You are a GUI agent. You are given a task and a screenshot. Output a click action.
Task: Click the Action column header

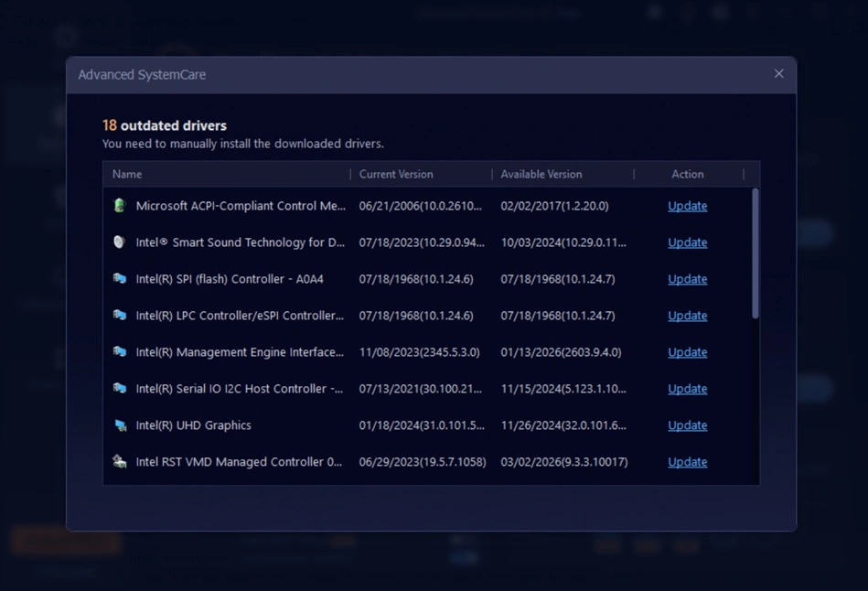tap(688, 174)
